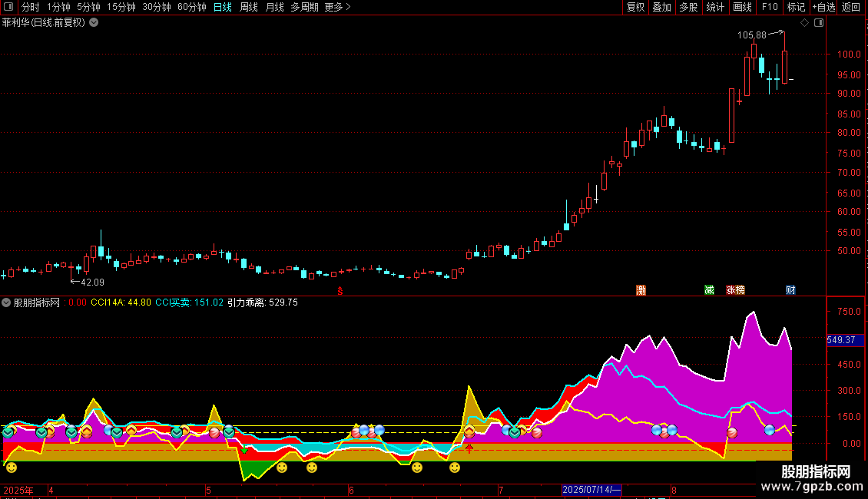This screenshot has height=499, width=868.
Task: Click the CCI买卖: 151.02 readout
Action: (x=189, y=302)
